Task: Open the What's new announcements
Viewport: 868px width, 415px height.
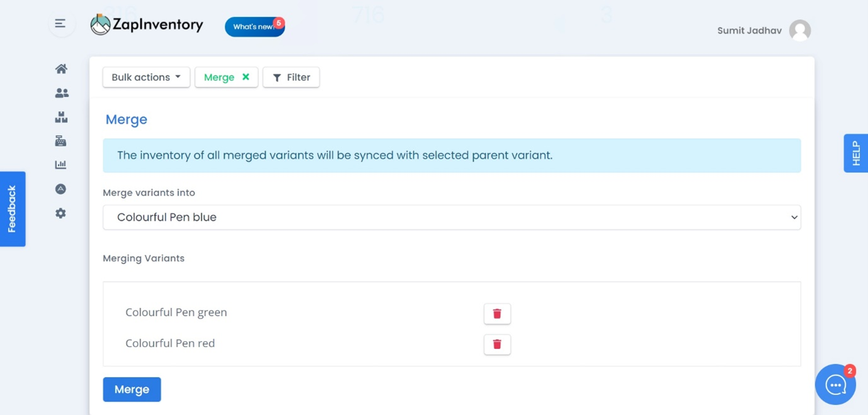Action: pyautogui.click(x=255, y=26)
